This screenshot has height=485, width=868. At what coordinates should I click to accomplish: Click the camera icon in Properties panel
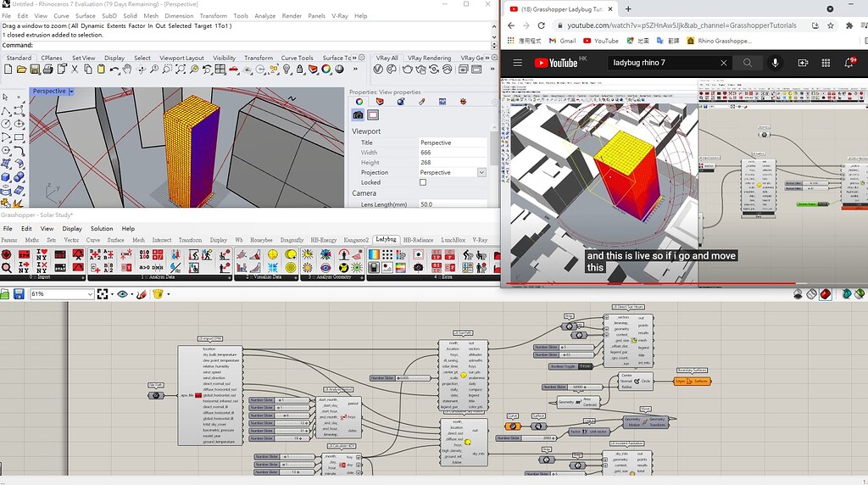[x=358, y=115]
